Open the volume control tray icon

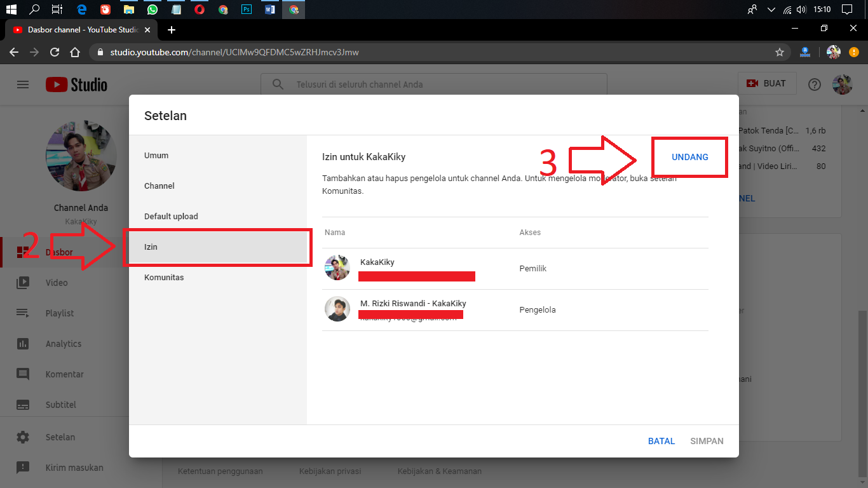[802, 10]
